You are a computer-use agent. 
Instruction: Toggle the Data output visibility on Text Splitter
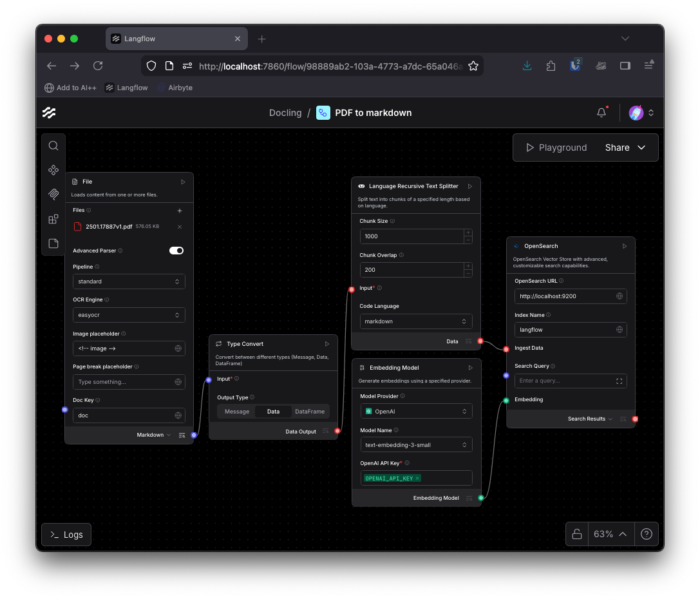pyautogui.click(x=469, y=341)
